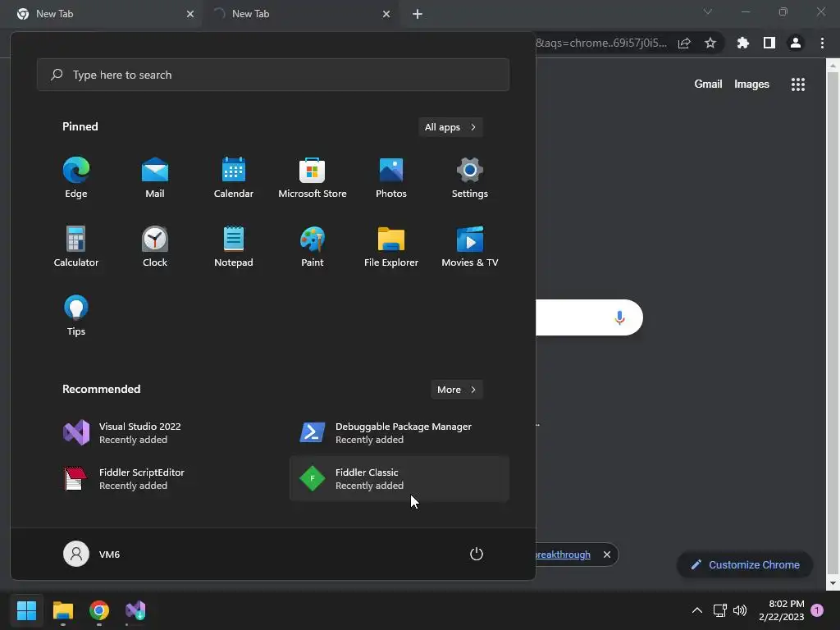840x630 pixels.
Task: Bookmark this page with the star icon
Action: [x=710, y=43]
